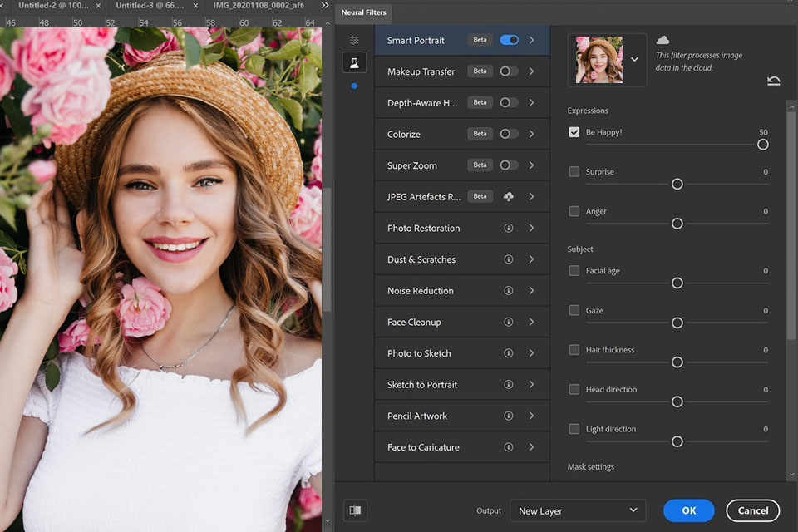This screenshot has width=798, height=532.
Task: Show info for Face Cleanup
Action: 509,322
